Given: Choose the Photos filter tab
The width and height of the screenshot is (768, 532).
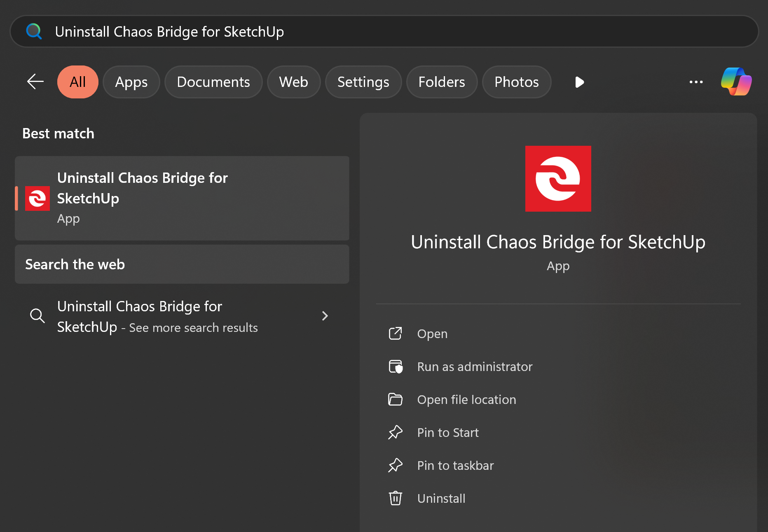Looking at the screenshot, I should click(517, 82).
